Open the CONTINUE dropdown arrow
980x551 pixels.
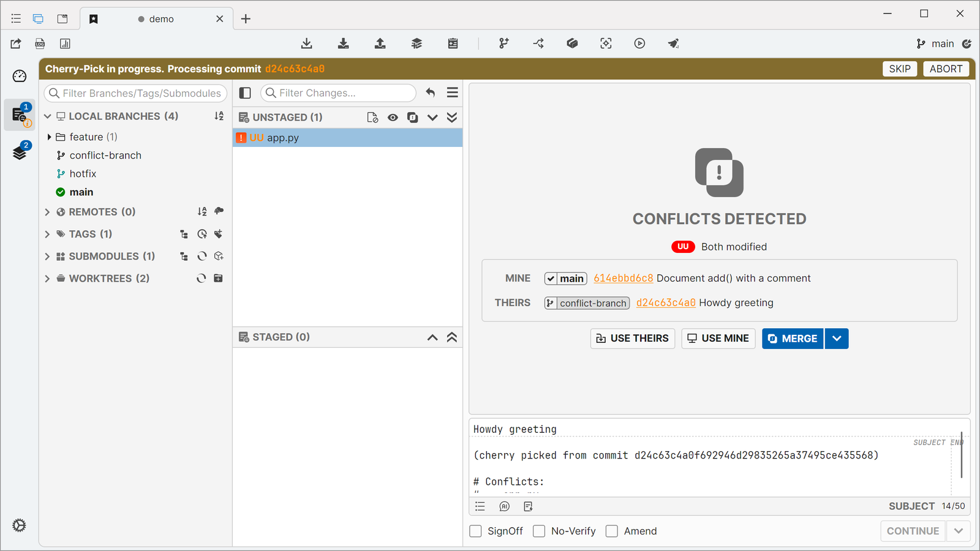tap(959, 531)
